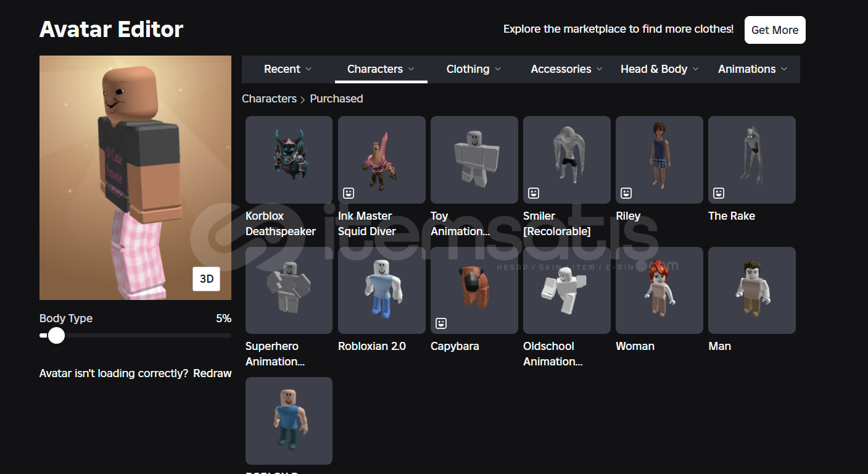Click the Avatar Editor page heading
Screen dimensions: 868x474
pos(112,29)
